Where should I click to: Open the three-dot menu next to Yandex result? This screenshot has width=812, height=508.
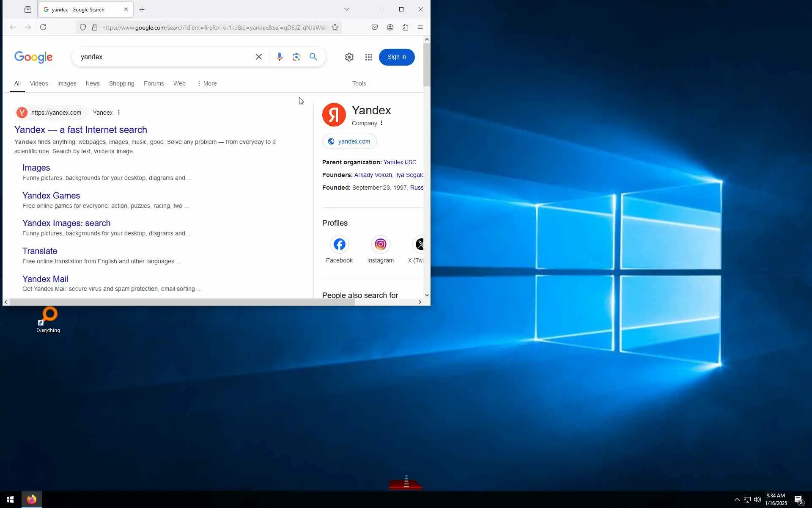click(119, 113)
